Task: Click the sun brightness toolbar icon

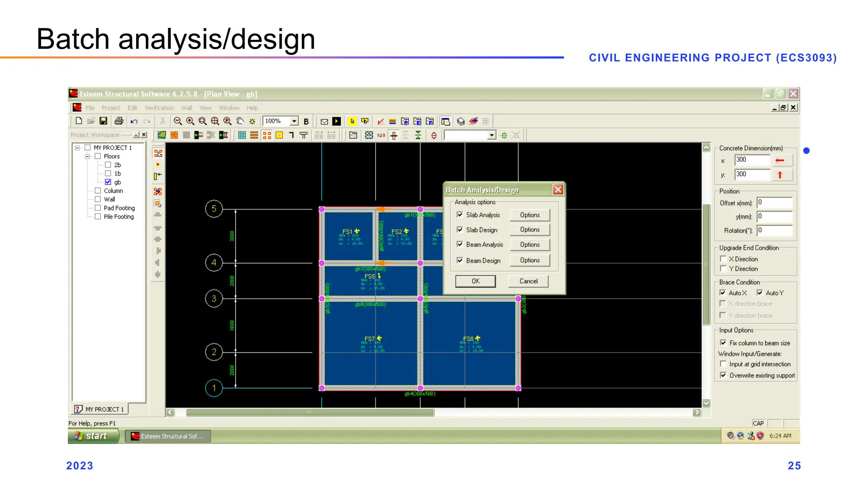Action: [x=252, y=122]
